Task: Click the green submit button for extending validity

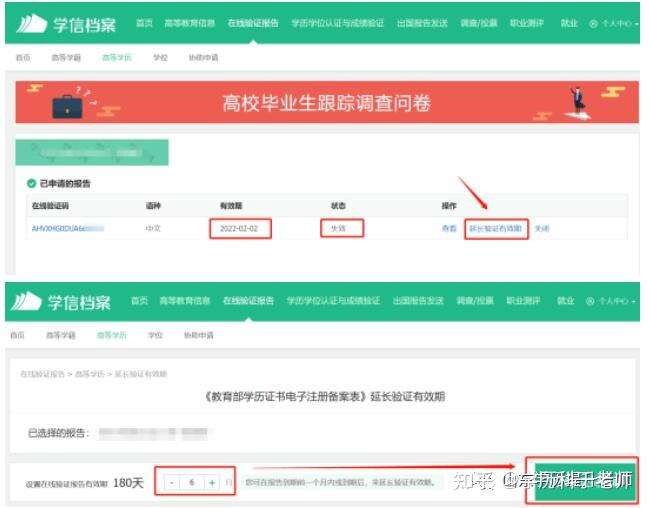Action: coord(585,481)
